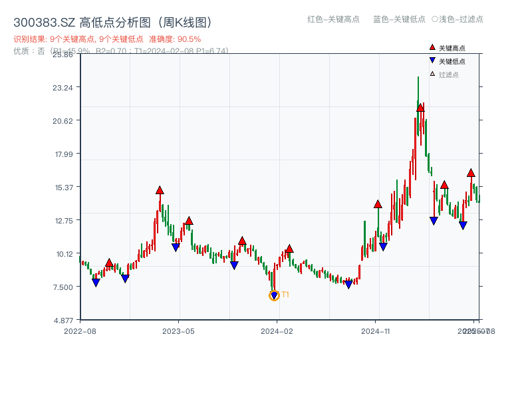Click the 25.86 y-axis value label
Viewport: 532px width, 399px height.
(65, 56)
